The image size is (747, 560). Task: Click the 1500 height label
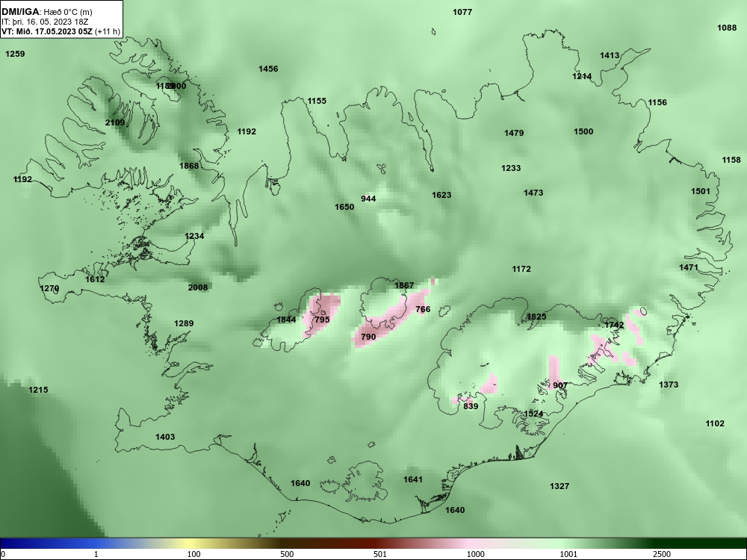(583, 131)
